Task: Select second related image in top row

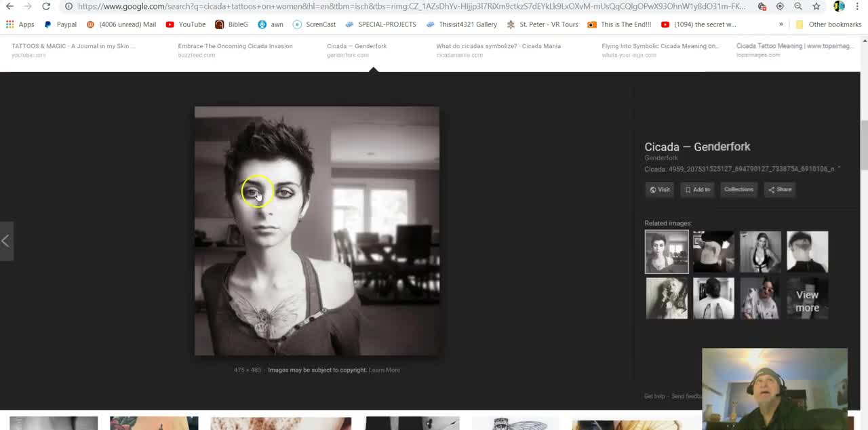Action: 713,252
